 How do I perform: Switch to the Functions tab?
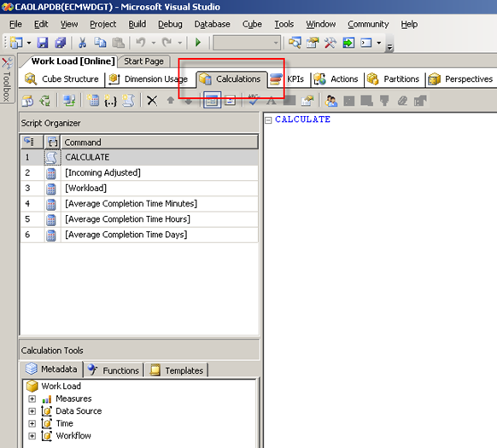(114, 369)
